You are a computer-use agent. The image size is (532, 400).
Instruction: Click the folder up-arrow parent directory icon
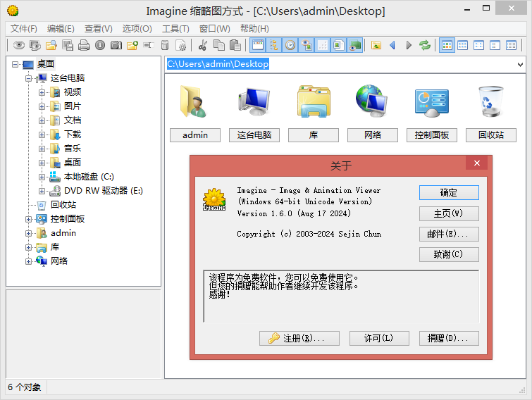(376, 45)
